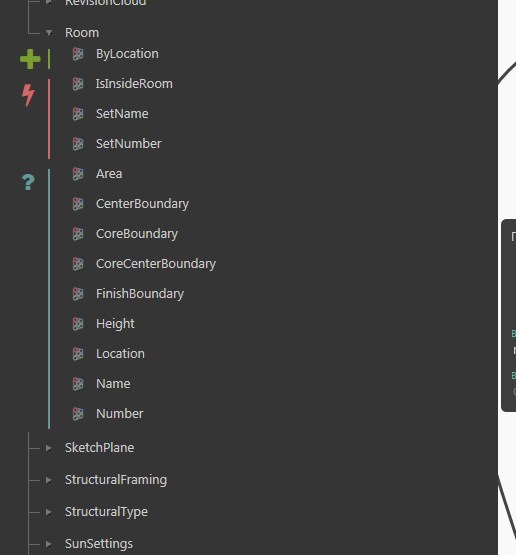Expand the SketchPlane category
This screenshot has height=555, width=516.
[x=48, y=448]
